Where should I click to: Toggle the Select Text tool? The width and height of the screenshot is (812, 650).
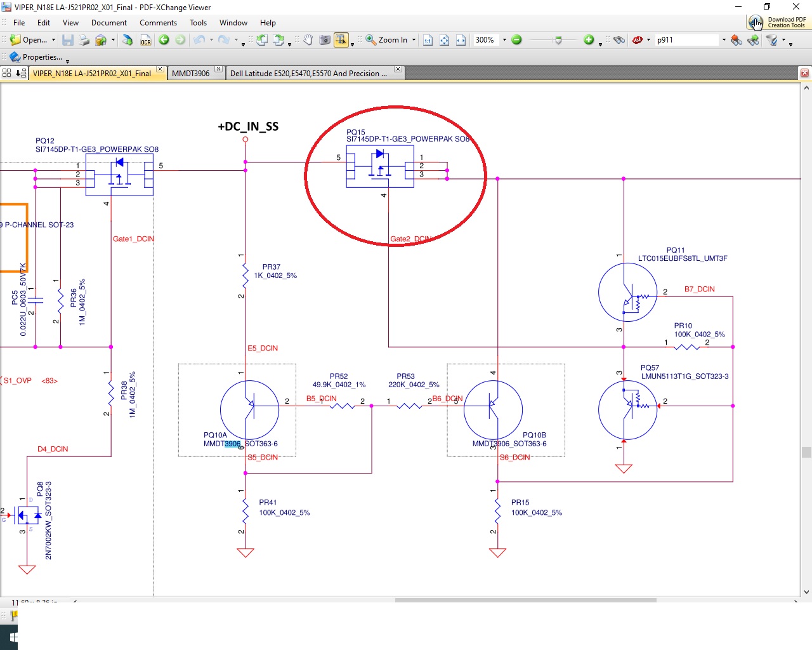click(x=341, y=40)
